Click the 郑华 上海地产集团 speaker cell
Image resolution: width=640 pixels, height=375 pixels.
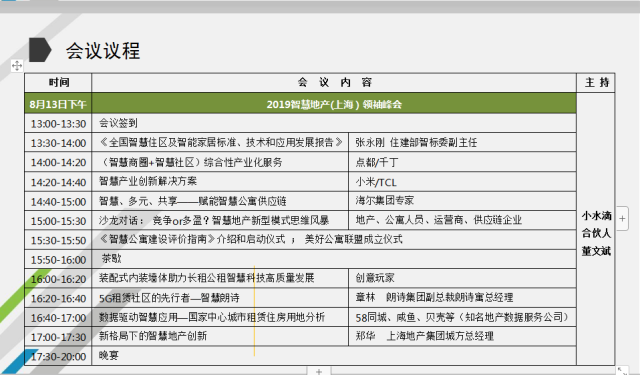point(462,336)
